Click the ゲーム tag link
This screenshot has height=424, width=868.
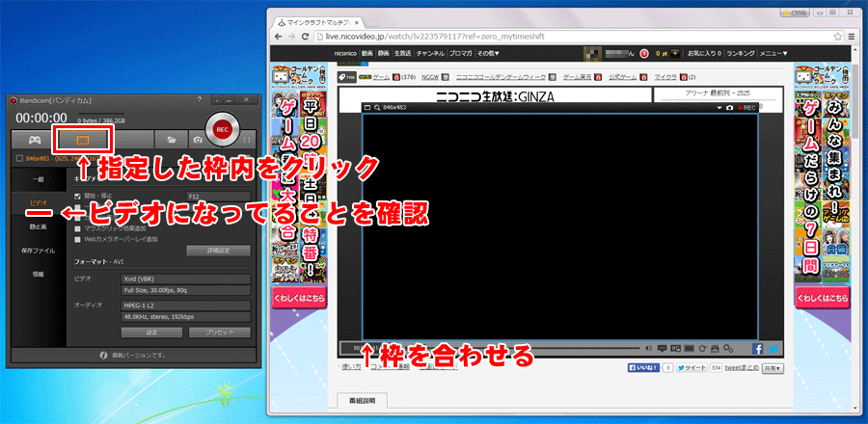(381, 77)
